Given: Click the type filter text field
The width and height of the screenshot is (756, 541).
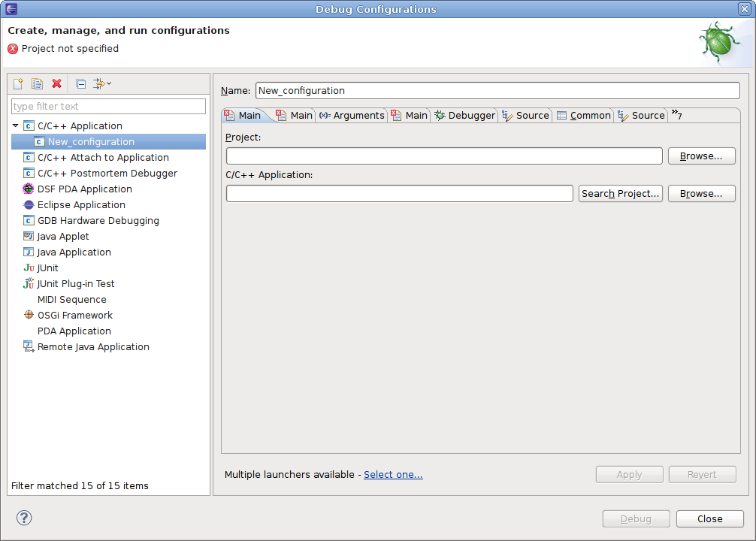Looking at the screenshot, I should 108,107.
